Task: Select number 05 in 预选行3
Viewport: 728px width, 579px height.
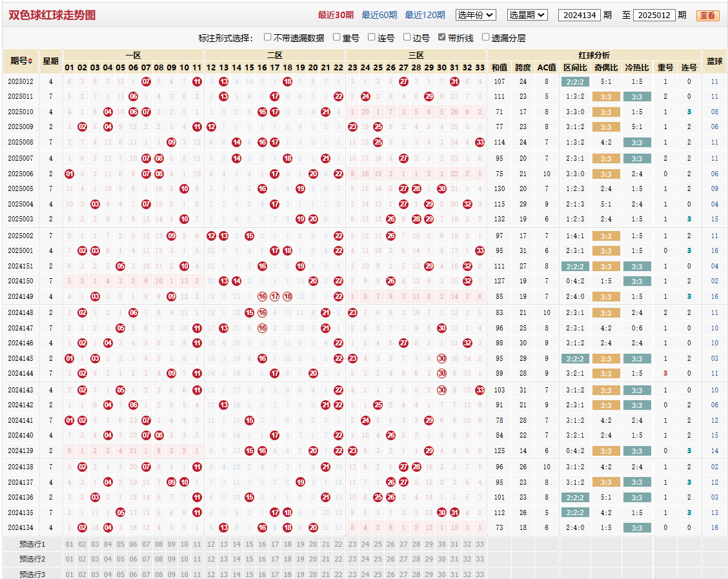Action: (x=120, y=574)
